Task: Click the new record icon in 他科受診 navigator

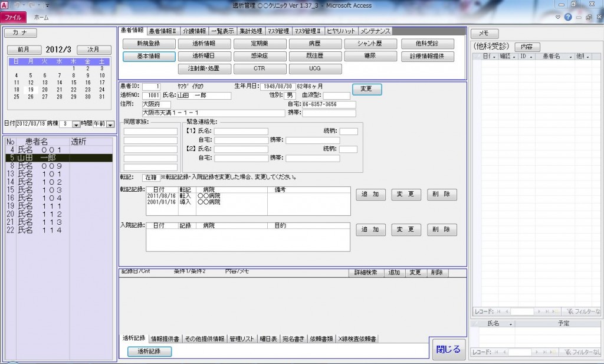Action: pos(555,311)
